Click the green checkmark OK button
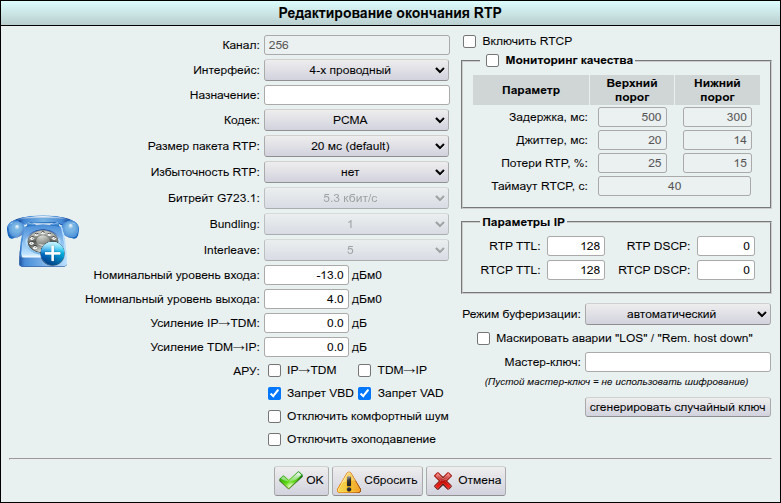The height and width of the screenshot is (503, 781). tap(301, 480)
